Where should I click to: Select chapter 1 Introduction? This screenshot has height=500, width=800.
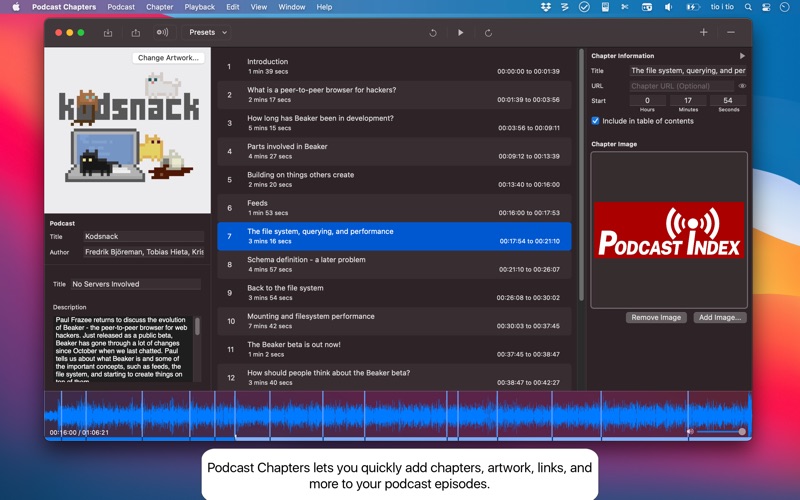[394, 66]
